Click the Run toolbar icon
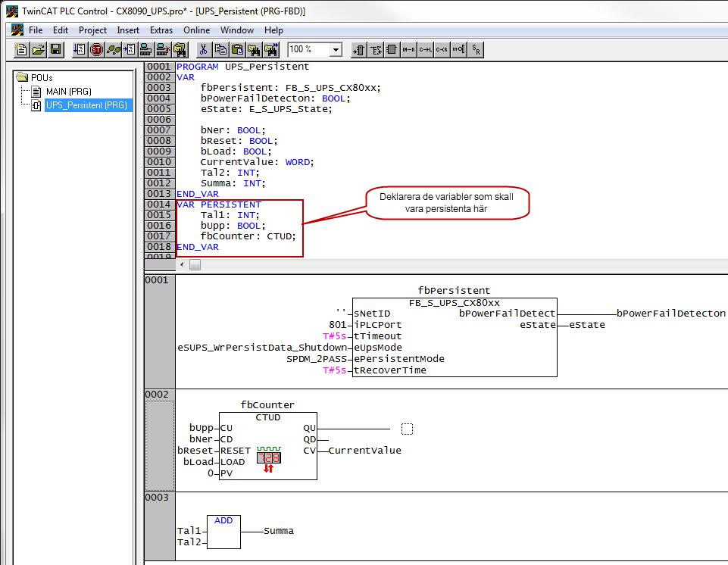This screenshot has width=728, height=565. [80, 49]
